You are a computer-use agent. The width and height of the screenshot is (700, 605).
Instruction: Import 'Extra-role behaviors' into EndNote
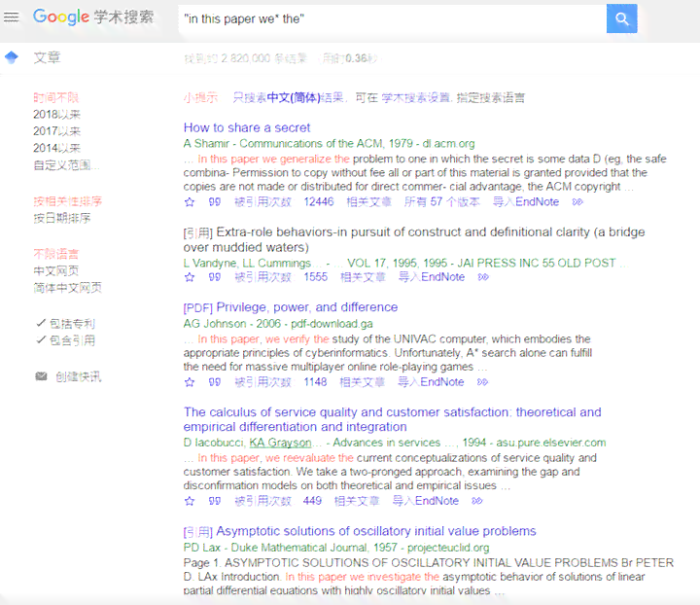[432, 277]
